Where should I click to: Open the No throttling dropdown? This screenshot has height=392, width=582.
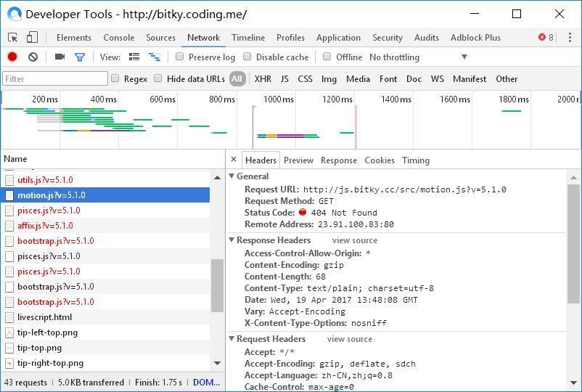(418, 57)
